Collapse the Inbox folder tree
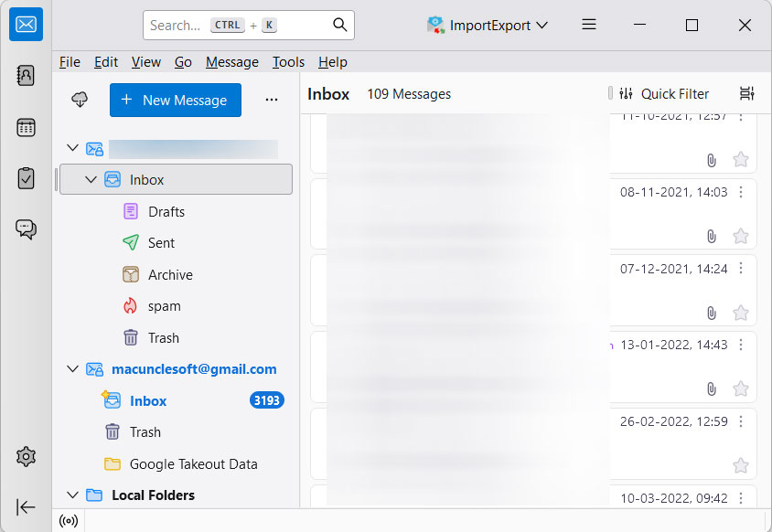Screen dimensions: 772x532 (91, 179)
